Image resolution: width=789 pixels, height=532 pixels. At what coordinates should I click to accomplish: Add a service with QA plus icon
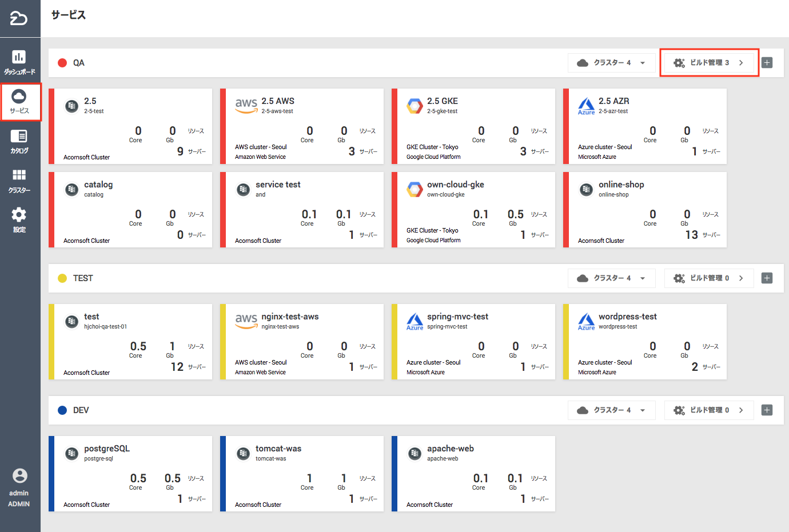tap(767, 63)
